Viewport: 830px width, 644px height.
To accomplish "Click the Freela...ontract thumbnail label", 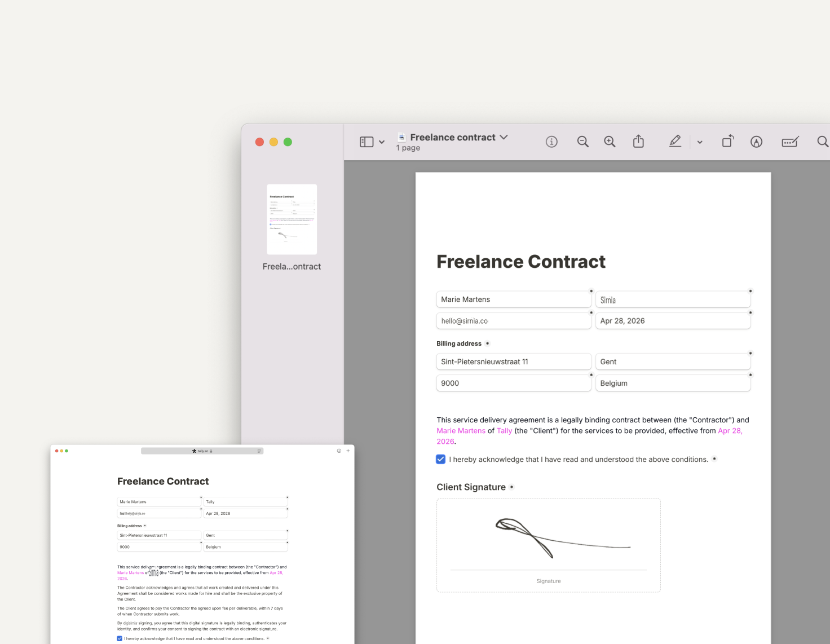I will pyautogui.click(x=292, y=267).
